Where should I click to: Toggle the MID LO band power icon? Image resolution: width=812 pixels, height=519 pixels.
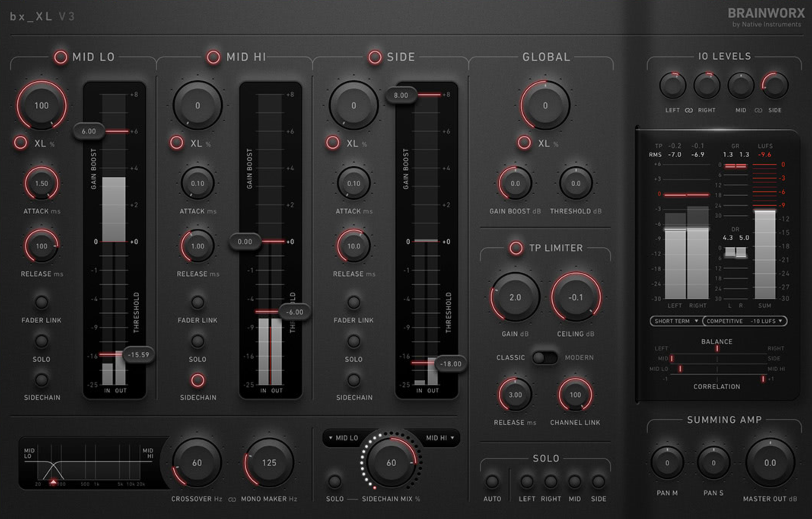pyautogui.click(x=61, y=57)
